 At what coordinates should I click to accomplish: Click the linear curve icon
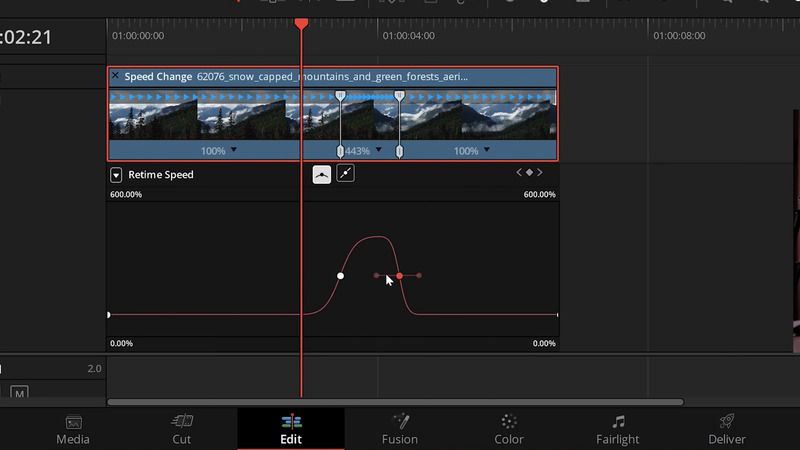[x=345, y=174]
